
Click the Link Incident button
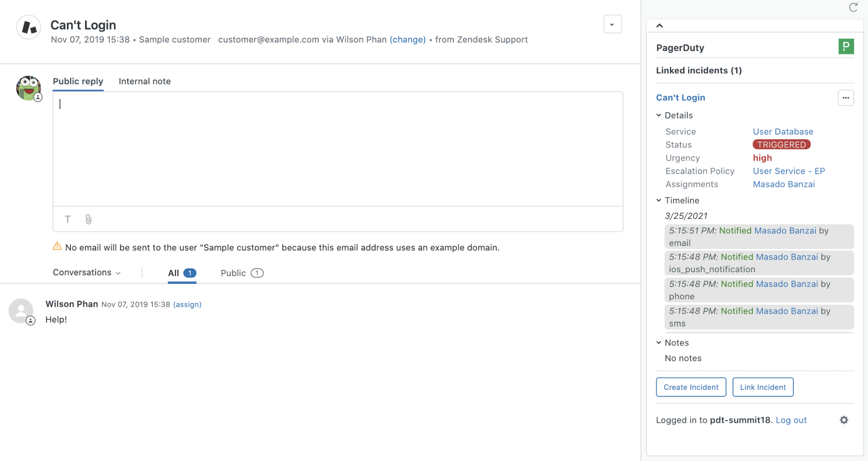point(762,387)
